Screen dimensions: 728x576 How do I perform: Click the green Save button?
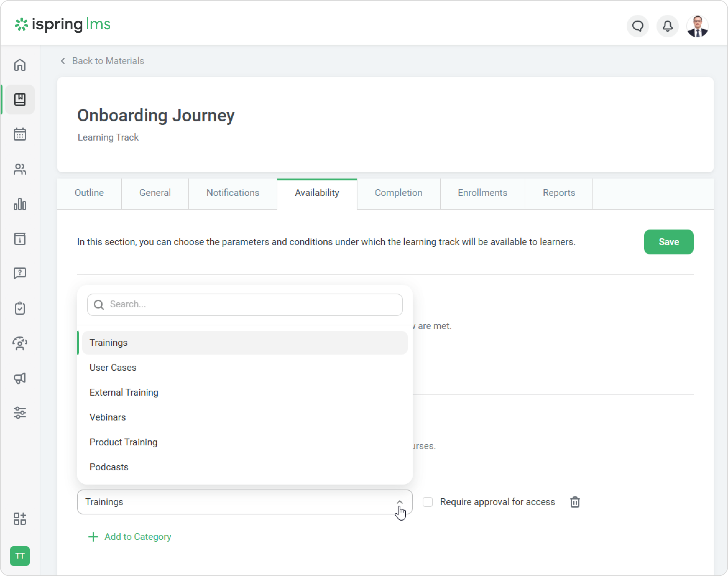point(669,242)
